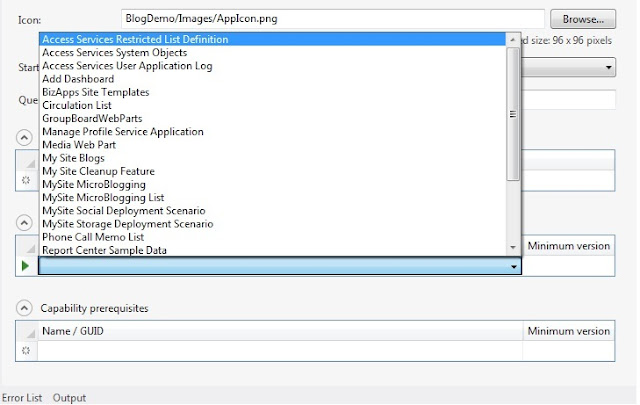The image size is (640, 405).
Task: Pick GroupBoardWebParts in the dropdown list
Action: tap(273, 118)
